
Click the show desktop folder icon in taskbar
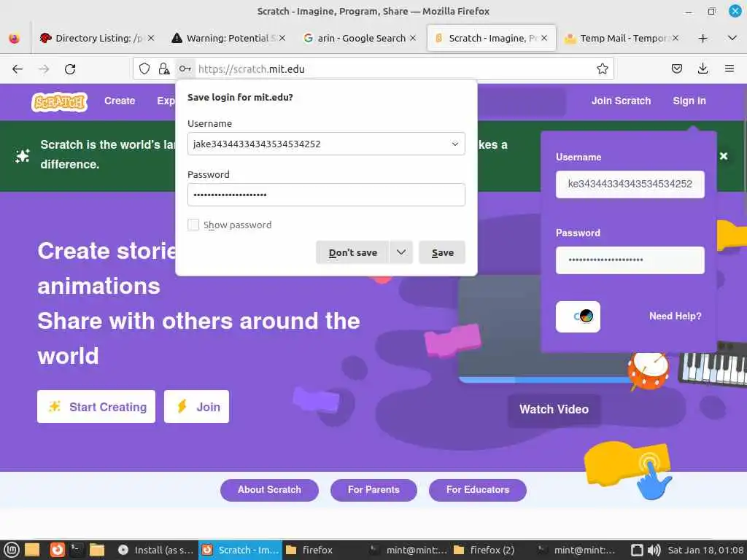point(31,550)
